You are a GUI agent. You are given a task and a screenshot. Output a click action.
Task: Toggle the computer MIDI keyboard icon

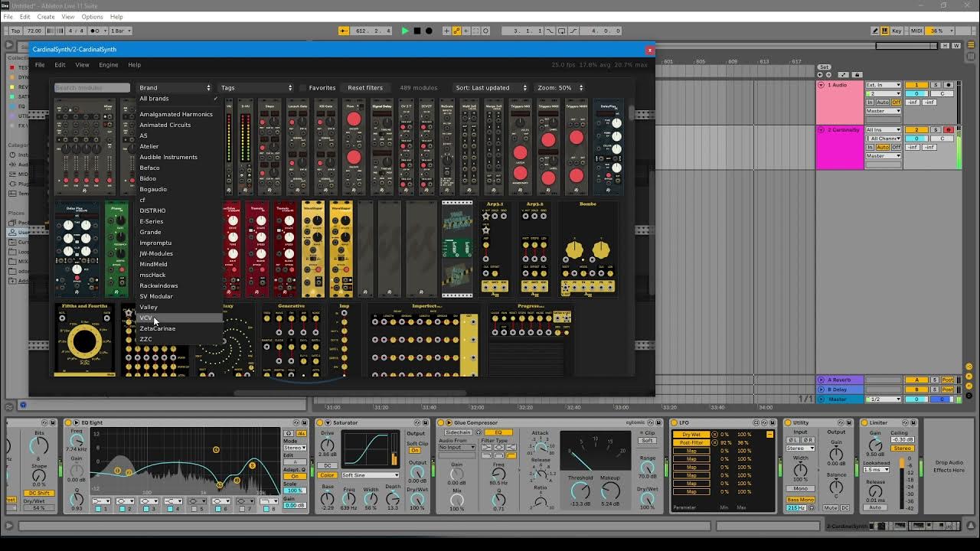point(886,31)
